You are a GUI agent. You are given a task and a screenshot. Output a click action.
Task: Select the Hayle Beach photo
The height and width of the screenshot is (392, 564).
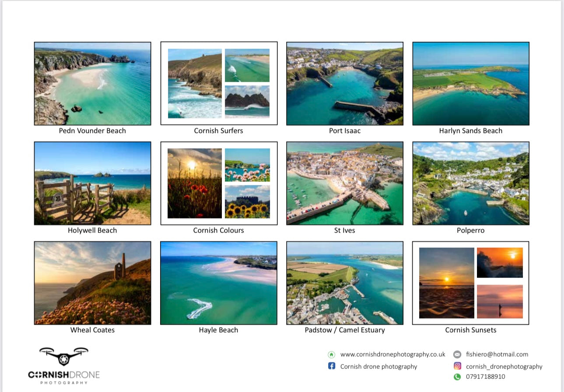point(219,283)
